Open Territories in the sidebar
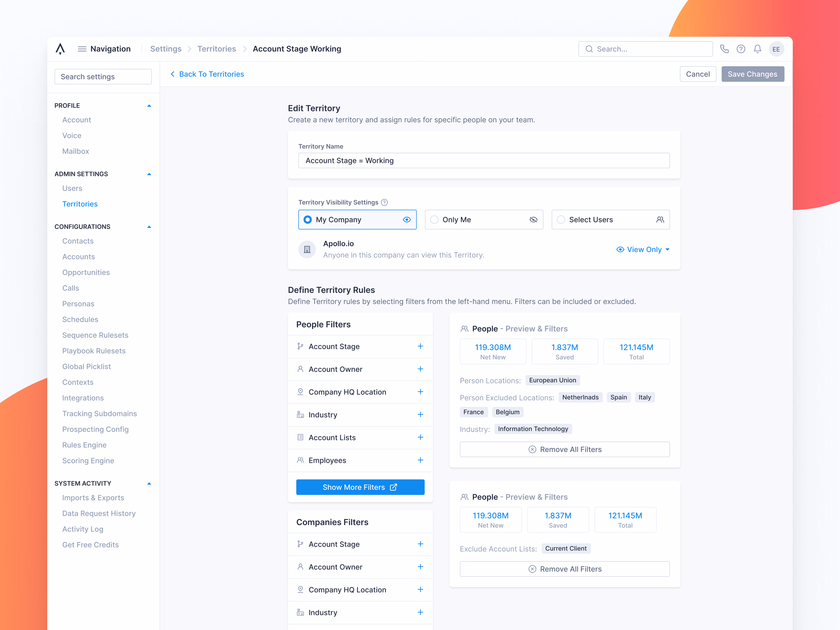840x630 pixels. point(80,204)
